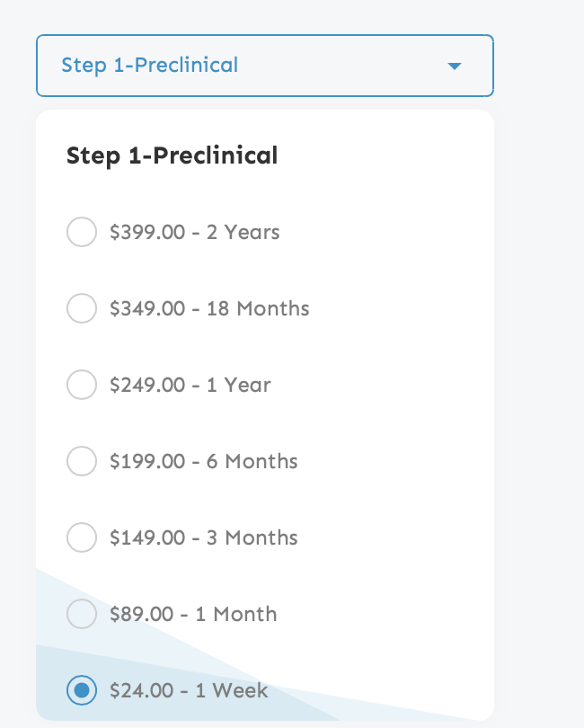Select the $399.00 - 2 Years plan
This screenshot has height=728, width=584.
click(82, 232)
